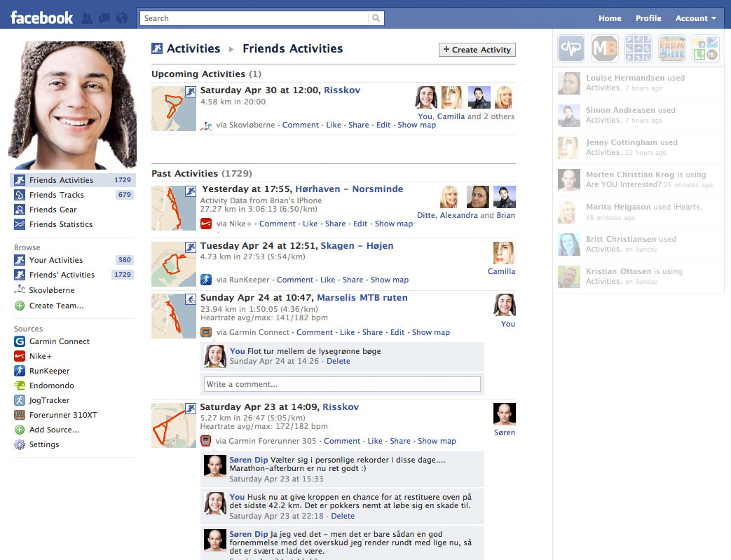Click the Write a comment field
Screen dimensions: 731x560
point(342,384)
